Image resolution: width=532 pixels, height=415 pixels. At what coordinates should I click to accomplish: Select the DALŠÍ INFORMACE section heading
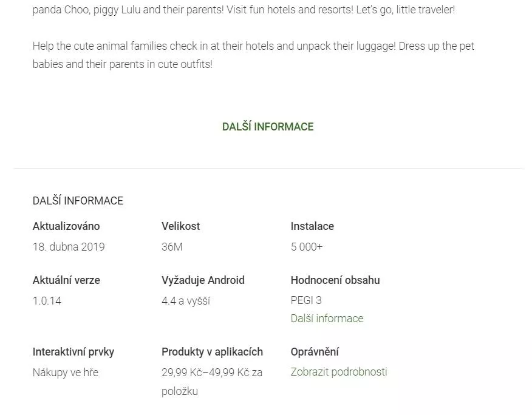point(78,200)
